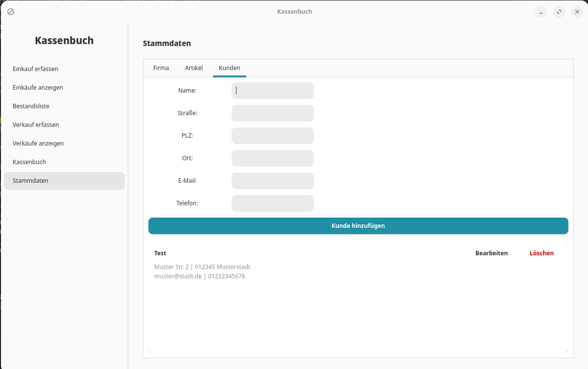Click the app icon in the title bar
Viewport: 588px width, 369px height.
pyautogui.click(x=11, y=12)
